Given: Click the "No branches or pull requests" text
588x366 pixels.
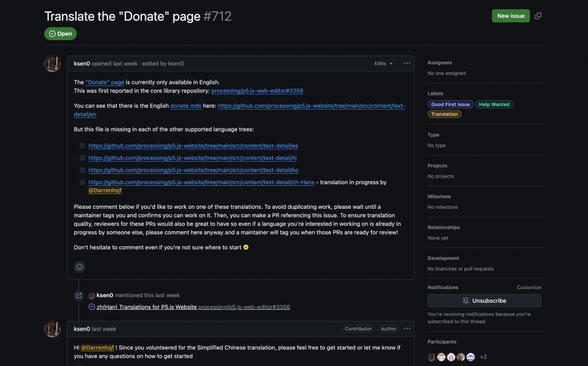Looking at the screenshot, I should [461, 269].
